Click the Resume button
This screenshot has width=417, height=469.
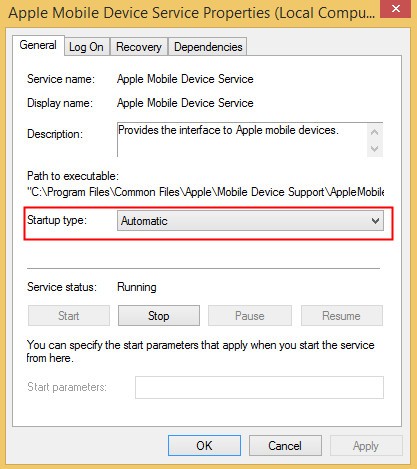[x=342, y=316]
